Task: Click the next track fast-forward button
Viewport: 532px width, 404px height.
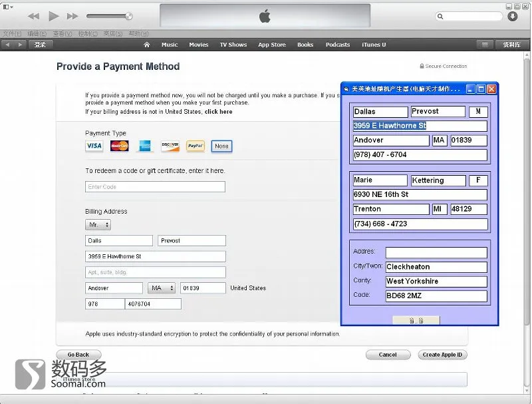Action: 72,16
